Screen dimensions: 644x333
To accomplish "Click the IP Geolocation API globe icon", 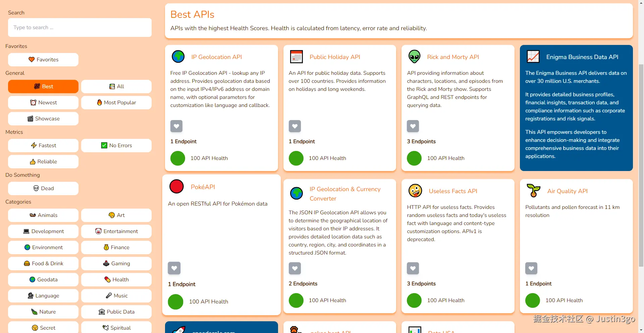I will pyautogui.click(x=178, y=57).
